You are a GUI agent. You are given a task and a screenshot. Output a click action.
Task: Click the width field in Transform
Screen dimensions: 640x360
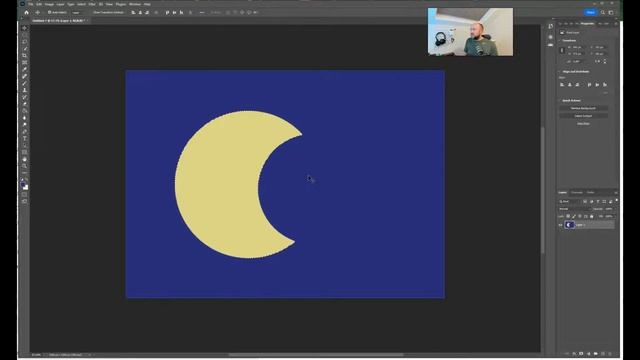577,47
